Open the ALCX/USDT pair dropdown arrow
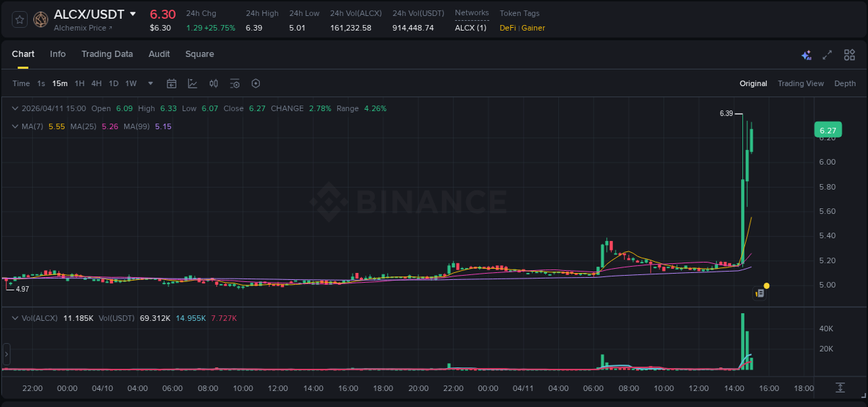The image size is (868, 407). click(x=133, y=14)
